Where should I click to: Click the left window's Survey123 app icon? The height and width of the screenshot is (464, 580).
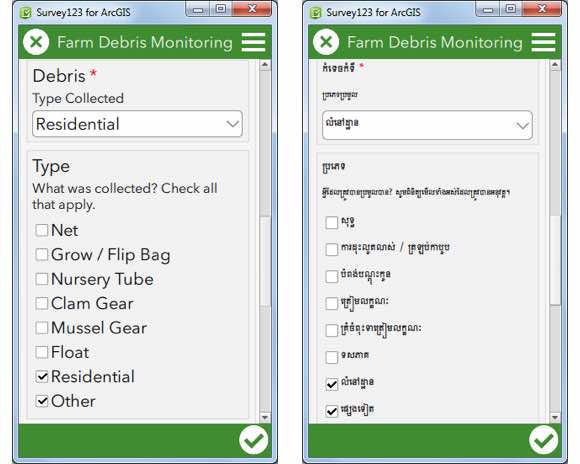pos(26,13)
